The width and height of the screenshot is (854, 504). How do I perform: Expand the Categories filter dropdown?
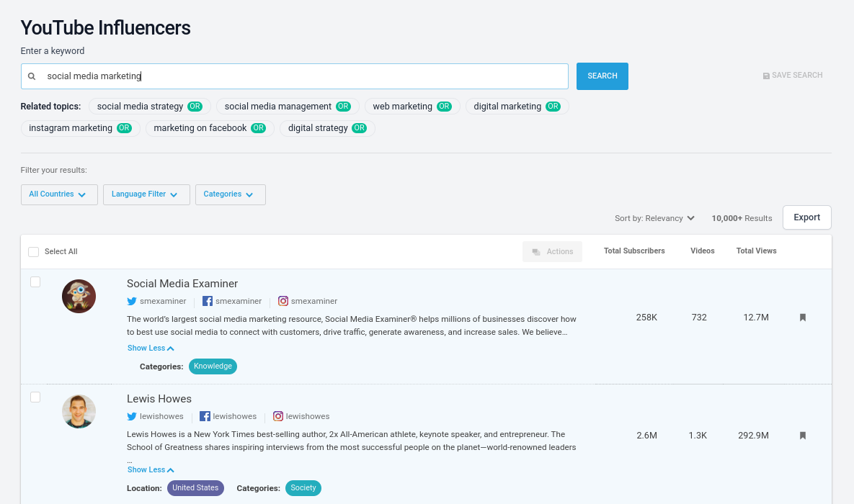pyautogui.click(x=230, y=194)
